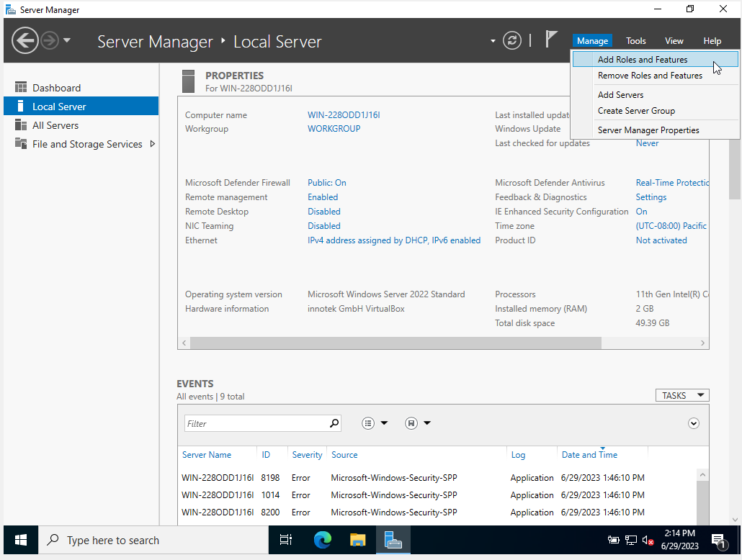Click the filter query dropdown arrow

[x=385, y=423]
